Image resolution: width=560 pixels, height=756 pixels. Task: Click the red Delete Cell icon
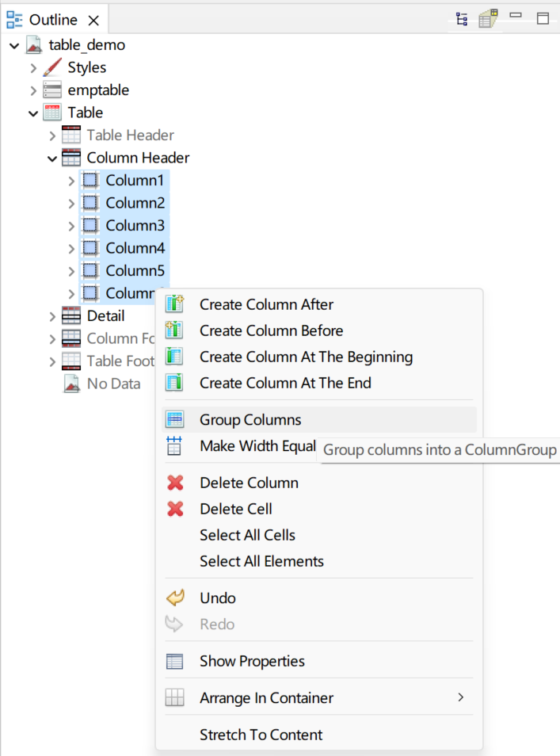(x=176, y=508)
